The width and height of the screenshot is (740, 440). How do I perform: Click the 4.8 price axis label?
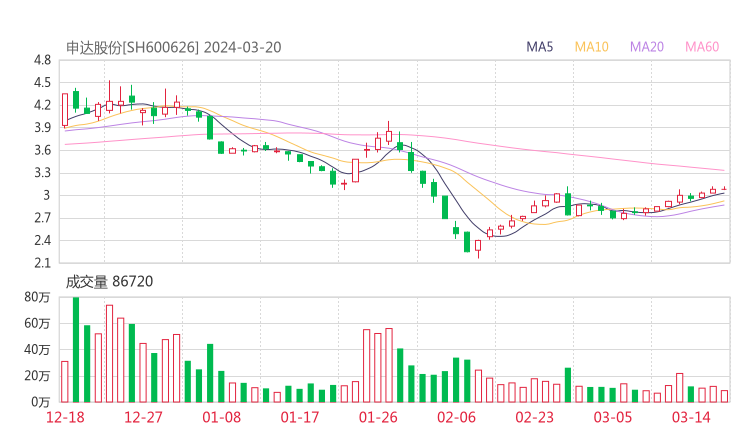[x=42, y=60]
